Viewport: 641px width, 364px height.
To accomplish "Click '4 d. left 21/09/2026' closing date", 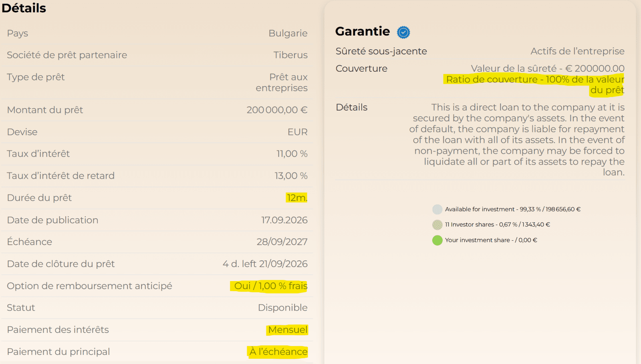I will [x=265, y=264].
